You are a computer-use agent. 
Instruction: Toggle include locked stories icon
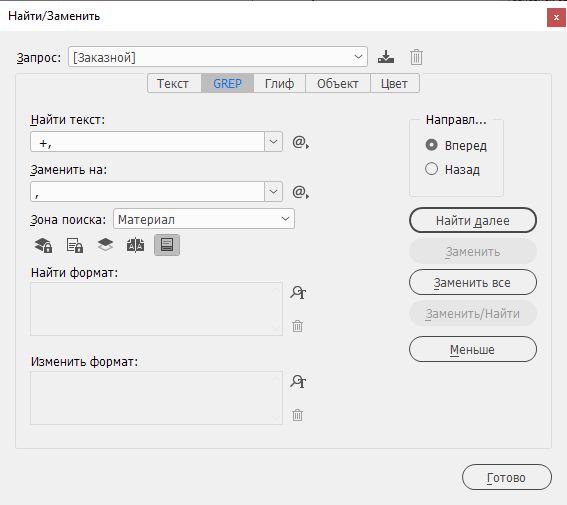pos(75,245)
